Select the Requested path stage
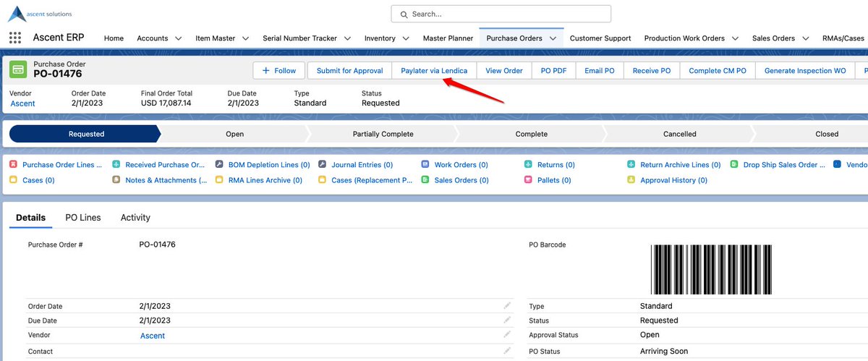 pos(86,134)
